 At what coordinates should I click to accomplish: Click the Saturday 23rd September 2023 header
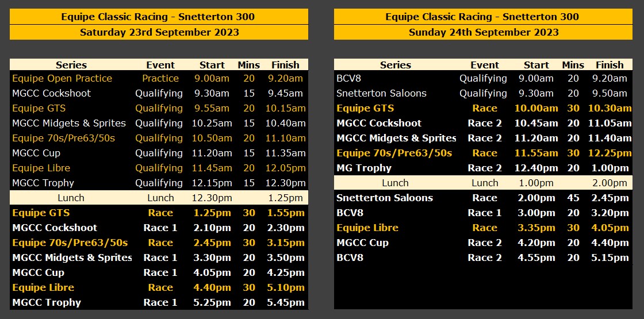[159, 32]
